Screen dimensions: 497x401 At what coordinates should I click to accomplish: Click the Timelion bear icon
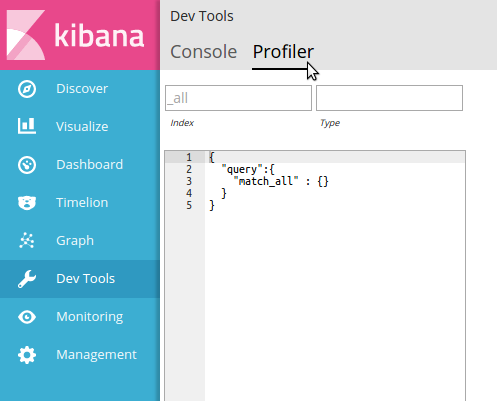click(27, 203)
